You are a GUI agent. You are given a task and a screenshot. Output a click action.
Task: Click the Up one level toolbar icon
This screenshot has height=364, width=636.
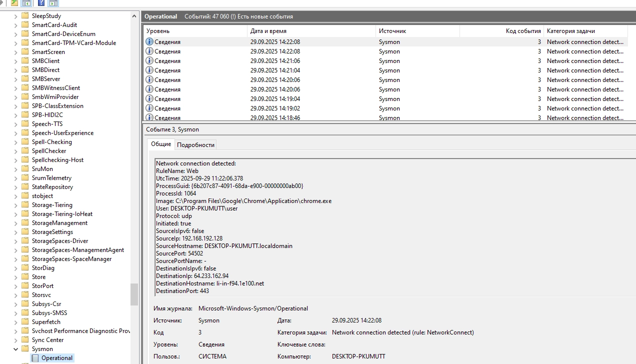click(14, 2)
